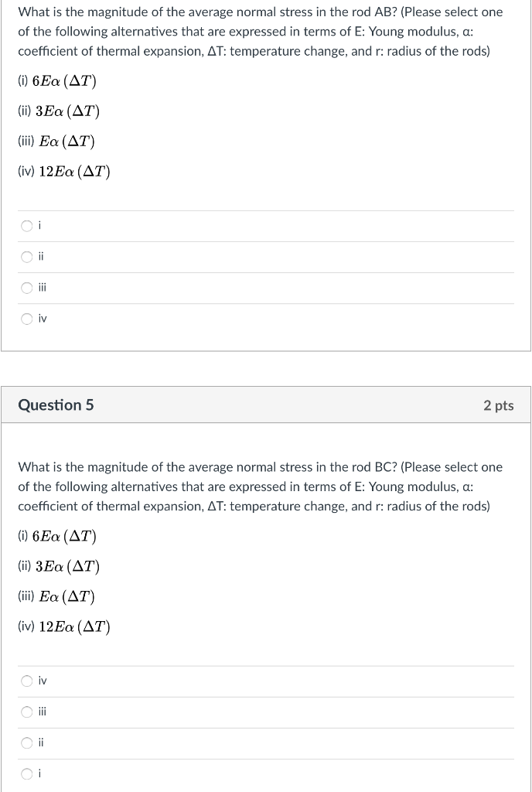Select radio button "ii" for the rod AB question

pos(27,257)
